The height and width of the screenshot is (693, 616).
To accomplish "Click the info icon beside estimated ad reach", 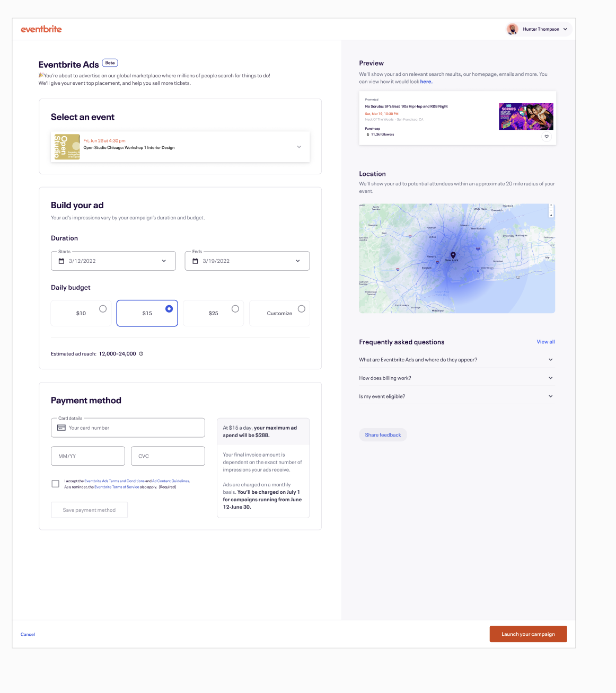I will (x=141, y=354).
